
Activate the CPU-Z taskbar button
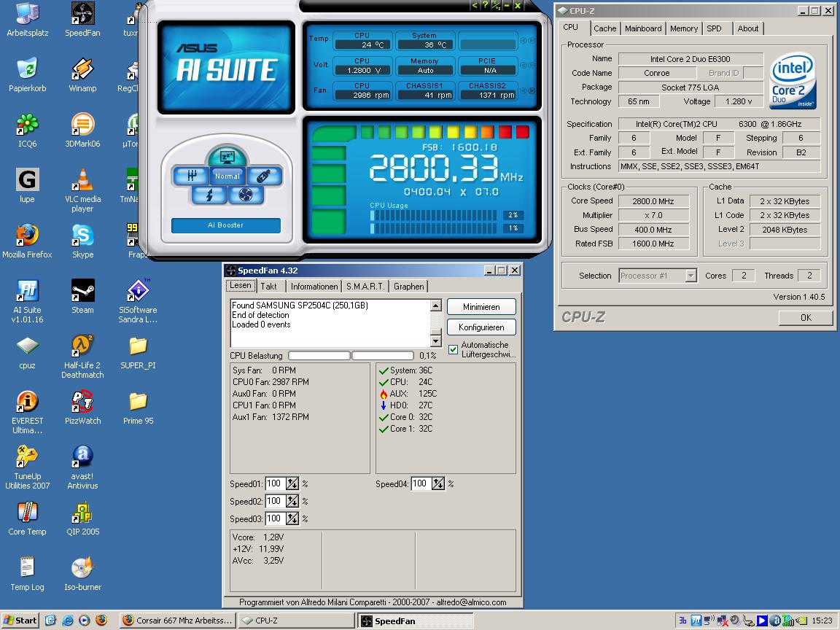pyautogui.click(x=296, y=621)
